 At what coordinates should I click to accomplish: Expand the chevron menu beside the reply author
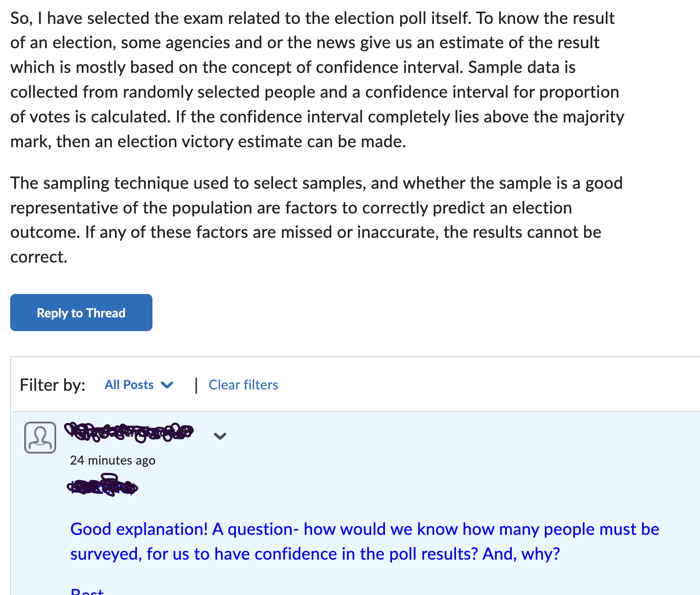point(220,436)
